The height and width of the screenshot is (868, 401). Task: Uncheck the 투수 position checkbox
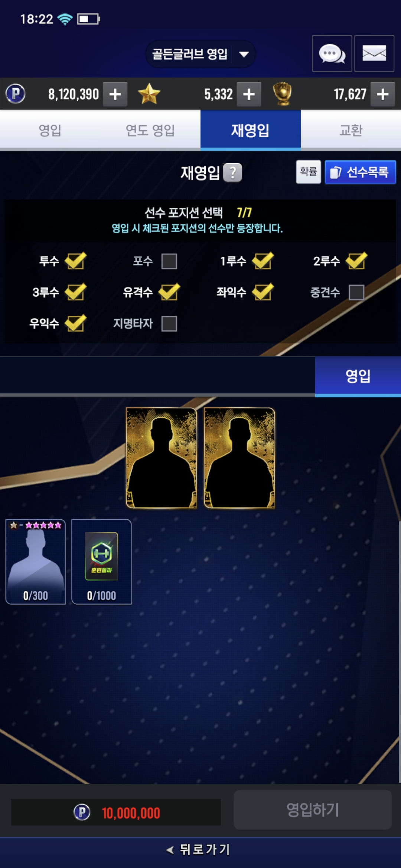click(75, 261)
